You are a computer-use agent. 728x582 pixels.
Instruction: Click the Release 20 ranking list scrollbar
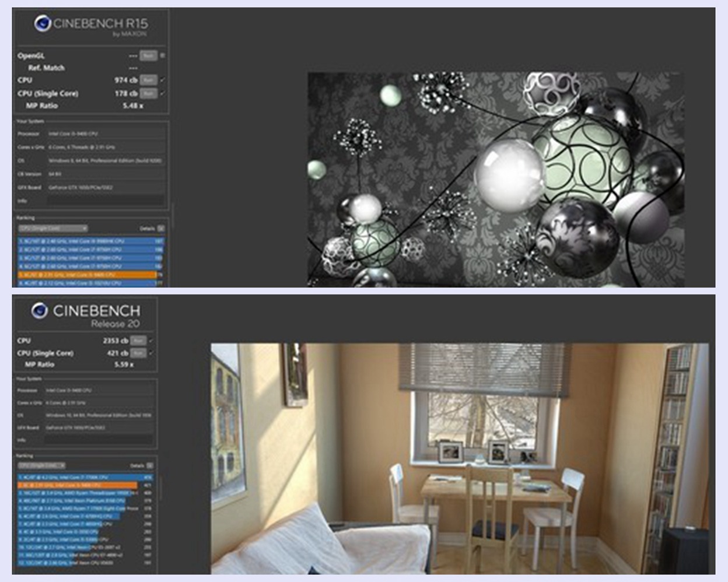(x=160, y=489)
